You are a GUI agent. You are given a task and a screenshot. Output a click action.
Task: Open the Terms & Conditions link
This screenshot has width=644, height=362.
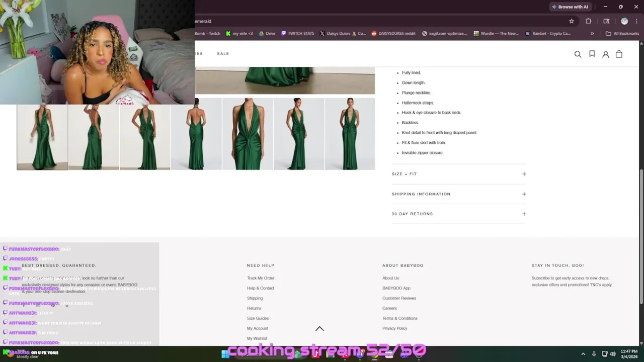pyautogui.click(x=400, y=318)
